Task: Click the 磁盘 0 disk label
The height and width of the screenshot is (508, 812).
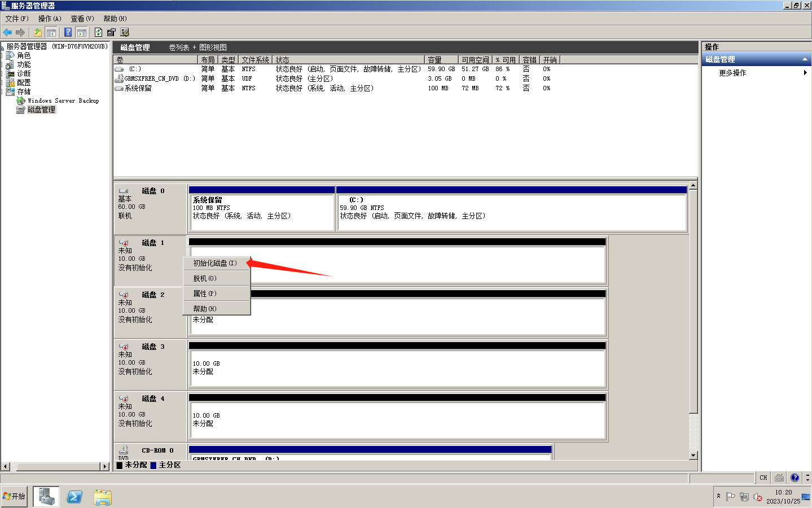Action: 153,191
